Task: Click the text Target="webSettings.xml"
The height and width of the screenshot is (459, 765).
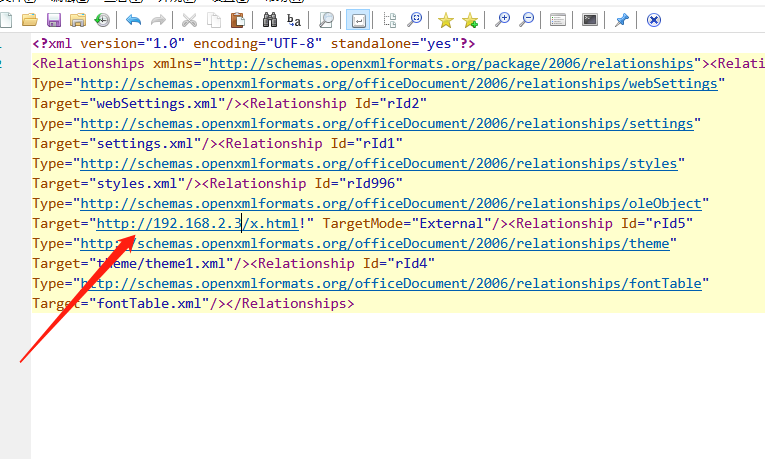Action: coord(129,103)
